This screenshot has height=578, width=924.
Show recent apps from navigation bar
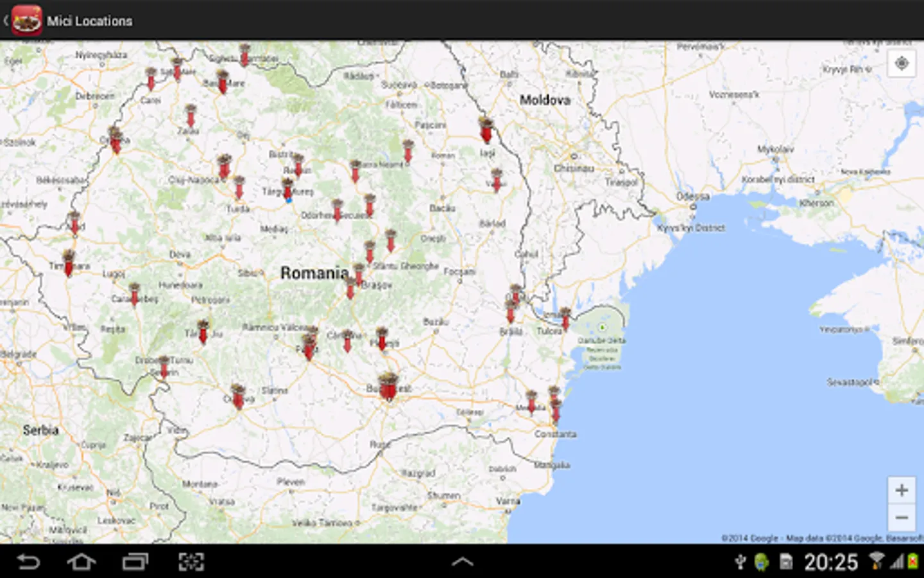(x=135, y=562)
